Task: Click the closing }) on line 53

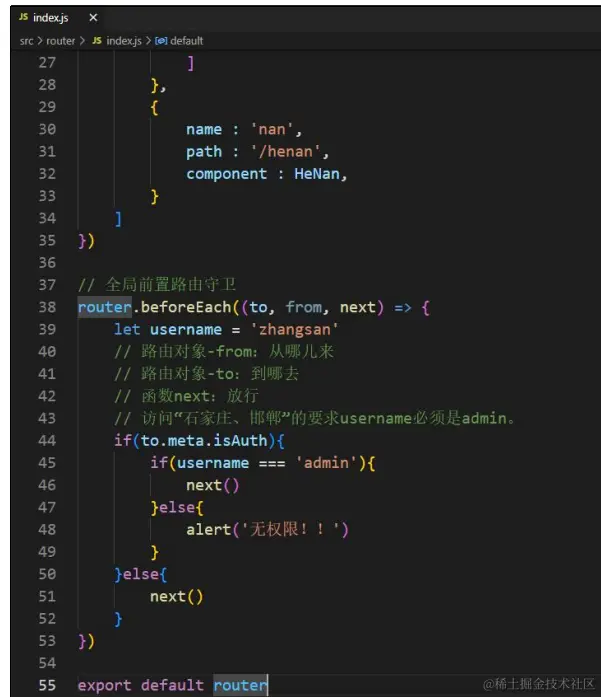Action: [x=86, y=641]
